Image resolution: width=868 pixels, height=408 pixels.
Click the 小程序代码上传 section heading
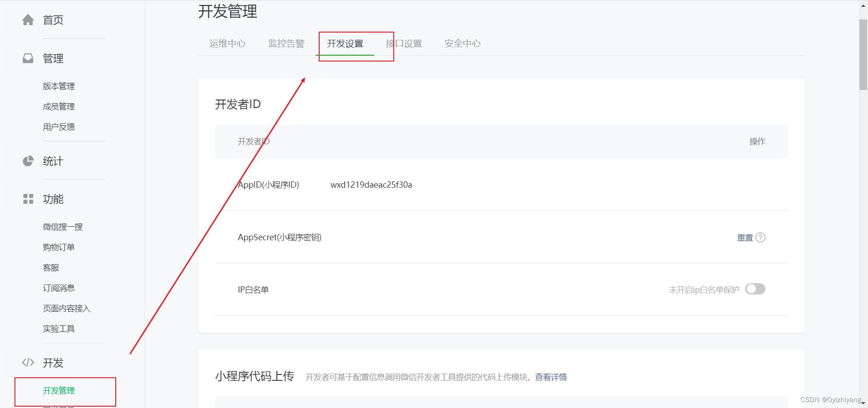pyautogui.click(x=255, y=376)
